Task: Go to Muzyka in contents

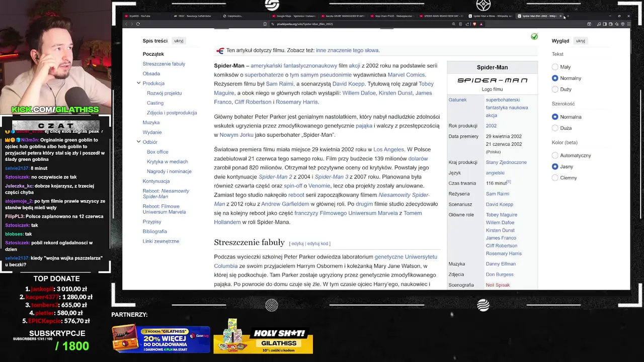Action: click(x=151, y=122)
